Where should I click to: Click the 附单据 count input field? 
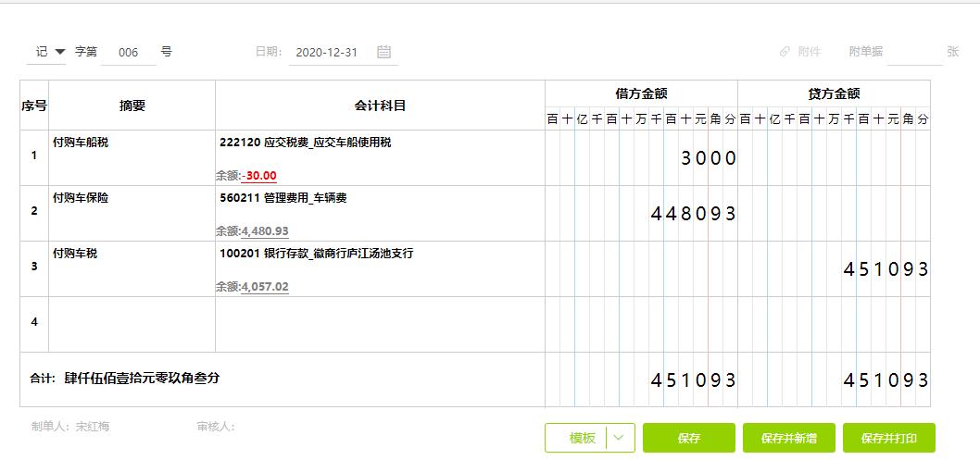(x=913, y=53)
